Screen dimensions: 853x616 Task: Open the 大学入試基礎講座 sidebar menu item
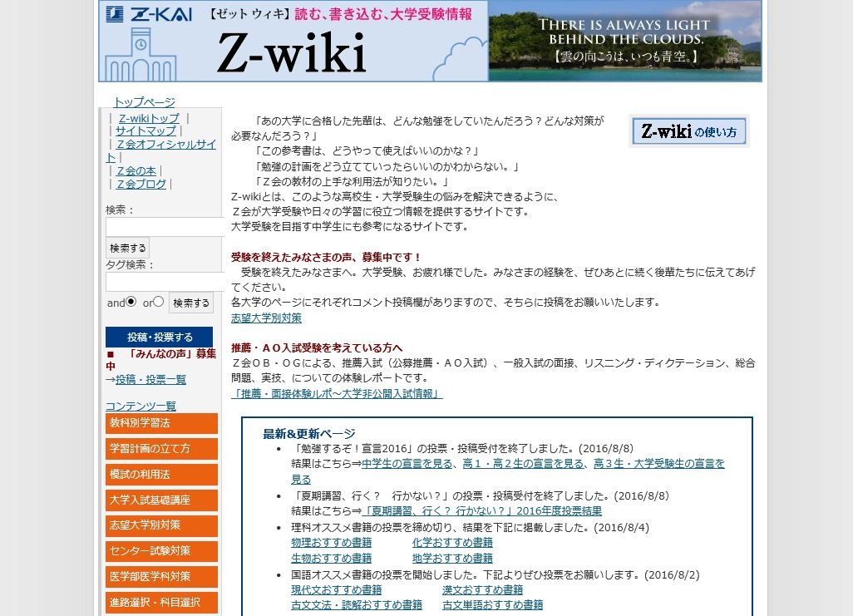click(x=161, y=500)
